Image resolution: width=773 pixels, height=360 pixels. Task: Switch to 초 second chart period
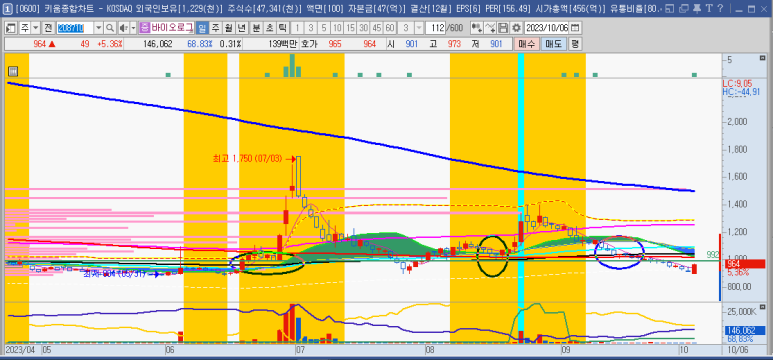click(269, 28)
